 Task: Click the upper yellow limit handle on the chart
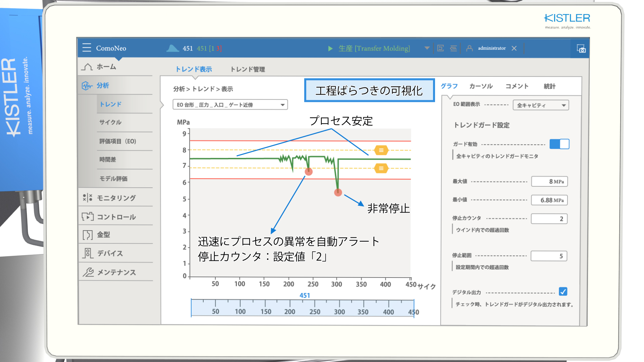pos(381,150)
